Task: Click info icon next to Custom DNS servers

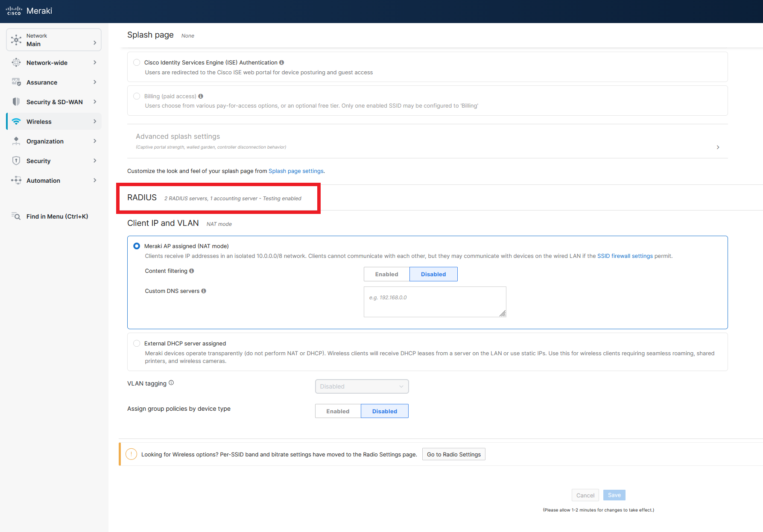Action: 204,291
